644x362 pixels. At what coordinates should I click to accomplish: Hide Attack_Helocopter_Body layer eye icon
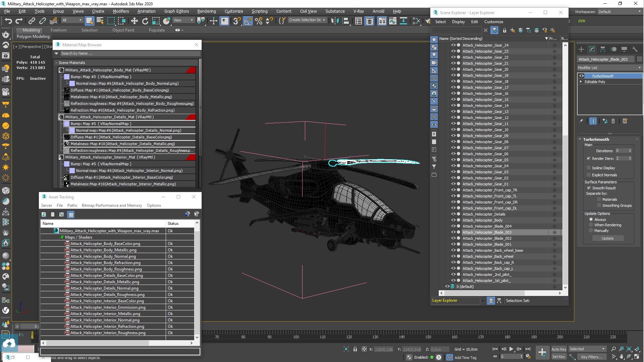(x=453, y=220)
